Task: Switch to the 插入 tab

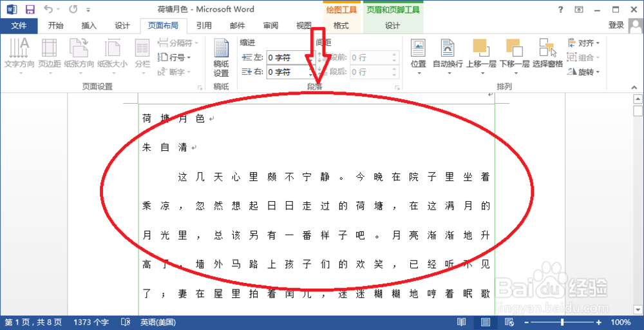Action: point(89,26)
